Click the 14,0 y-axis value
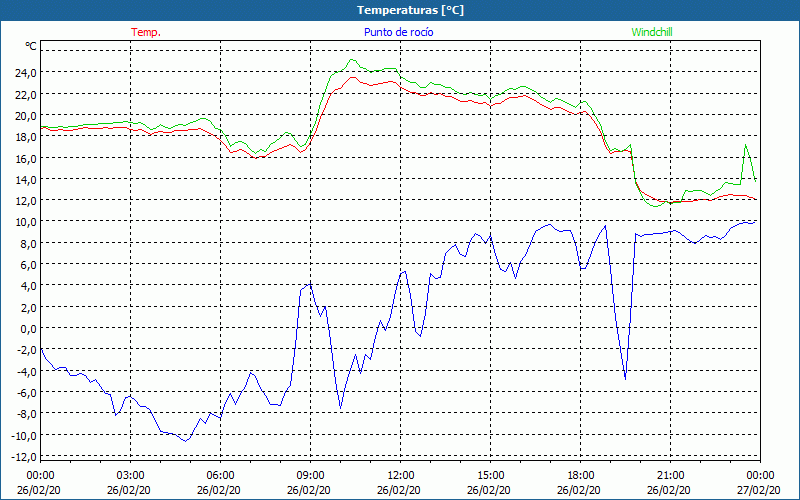The width and height of the screenshot is (800, 500). [x=26, y=179]
